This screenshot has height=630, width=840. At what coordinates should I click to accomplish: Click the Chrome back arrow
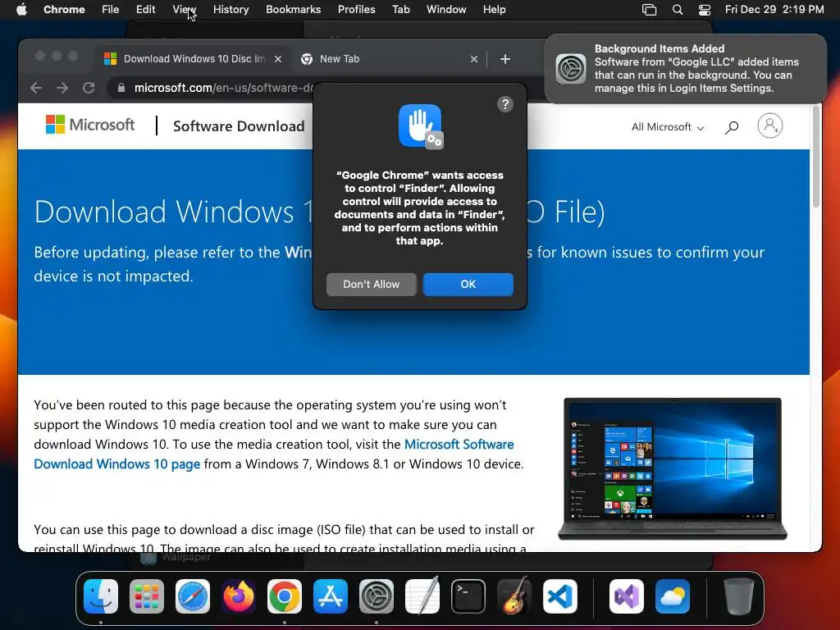[x=36, y=88]
